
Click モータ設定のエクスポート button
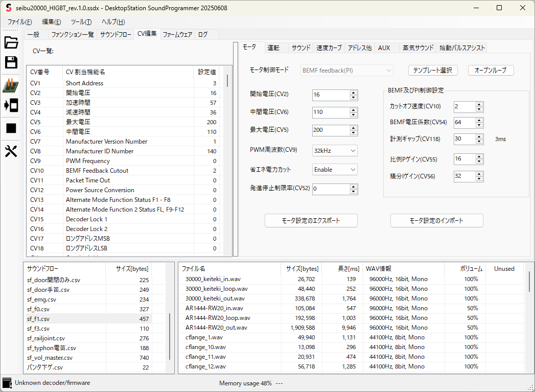click(311, 220)
